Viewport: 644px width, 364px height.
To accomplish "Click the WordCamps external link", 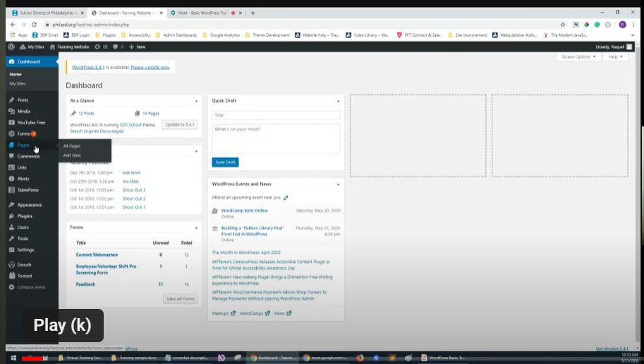I will pos(255,313).
